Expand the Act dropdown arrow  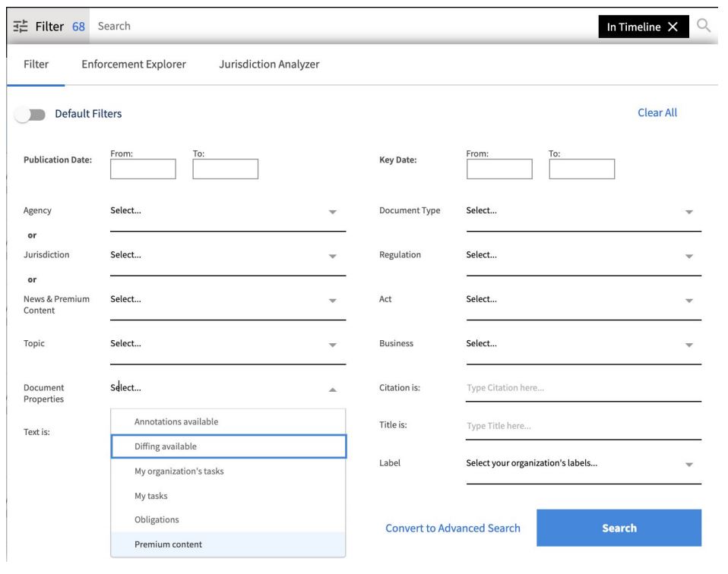[x=689, y=301]
